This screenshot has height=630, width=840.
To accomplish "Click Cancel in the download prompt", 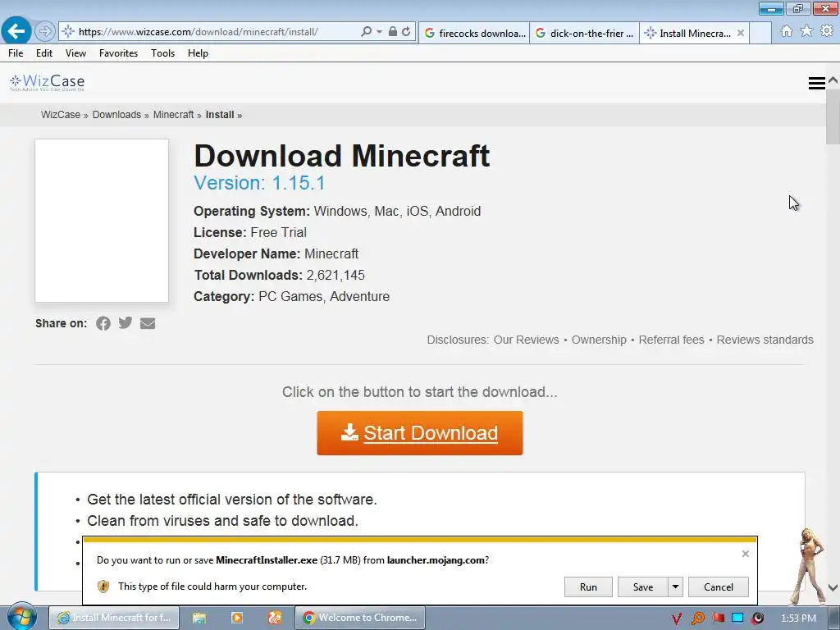I will 719,587.
